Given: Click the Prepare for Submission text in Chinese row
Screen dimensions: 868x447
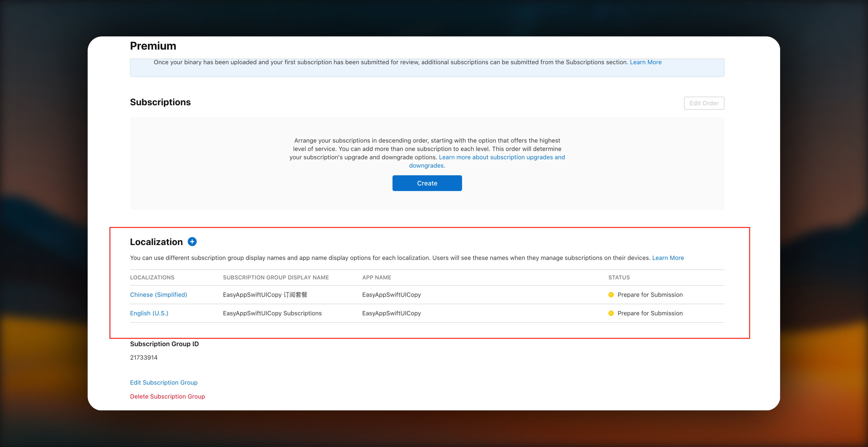Looking at the screenshot, I should pyautogui.click(x=650, y=295).
